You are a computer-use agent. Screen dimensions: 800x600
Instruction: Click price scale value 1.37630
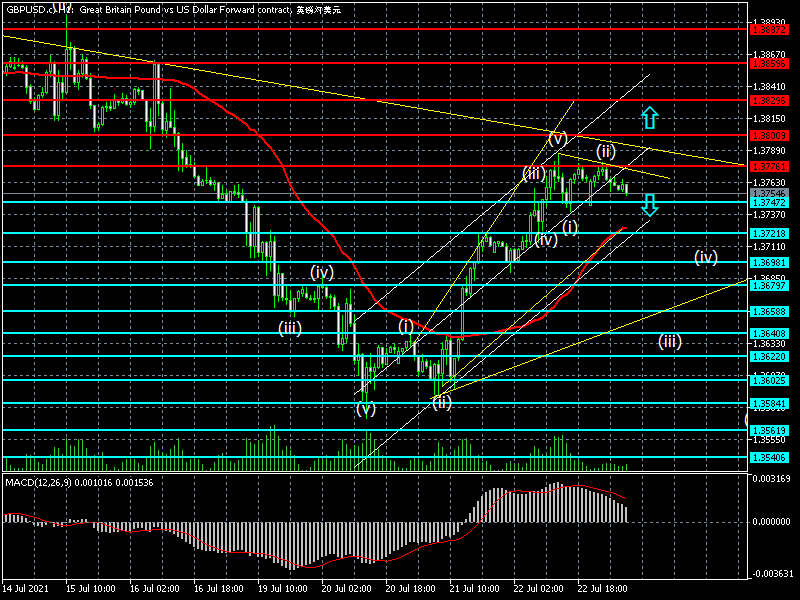coord(769,183)
